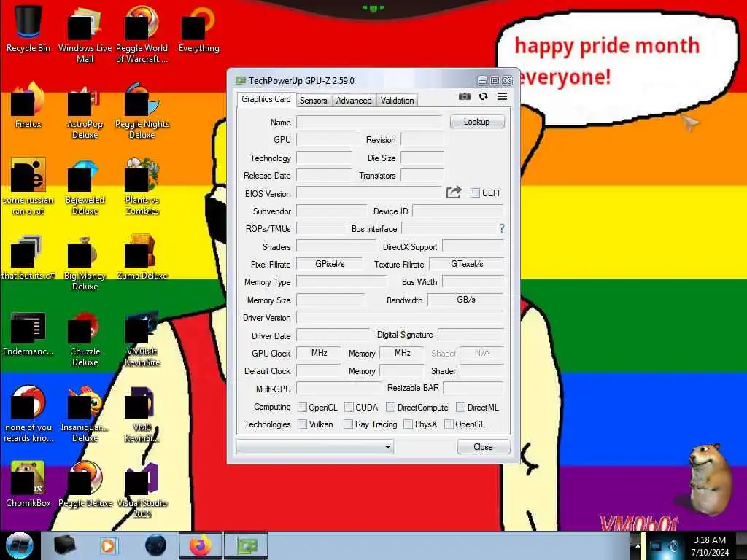
Task: Click the BIOS Version field
Action: tap(370, 193)
